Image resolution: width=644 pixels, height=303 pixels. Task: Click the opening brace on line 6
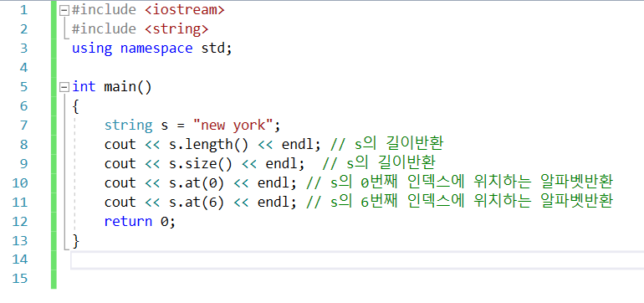pyautogui.click(x=75, y=106)
